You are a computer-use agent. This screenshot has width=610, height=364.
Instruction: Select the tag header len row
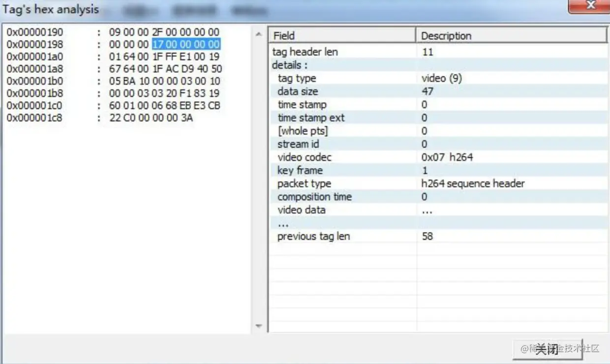[x=439, y=52]
